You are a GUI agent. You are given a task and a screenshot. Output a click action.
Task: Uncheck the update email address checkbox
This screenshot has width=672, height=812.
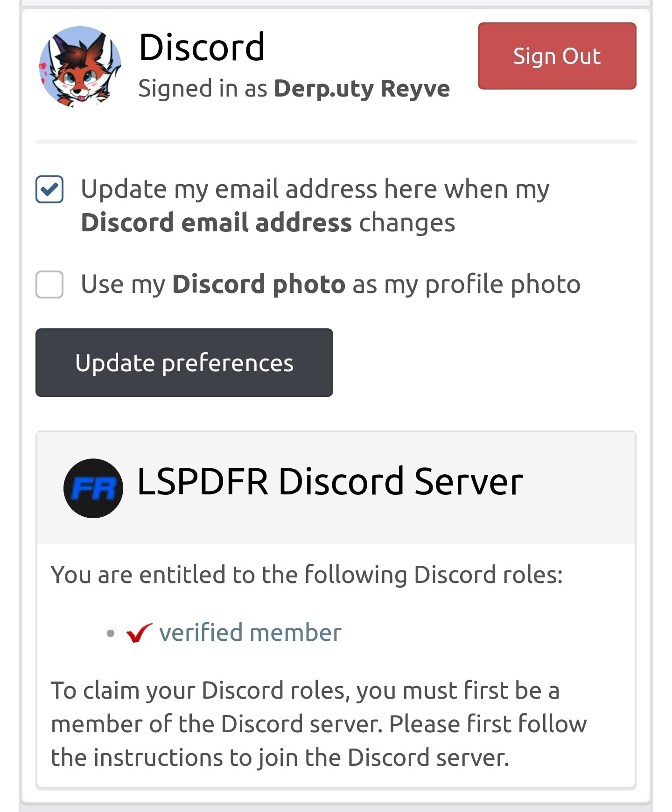49,189
